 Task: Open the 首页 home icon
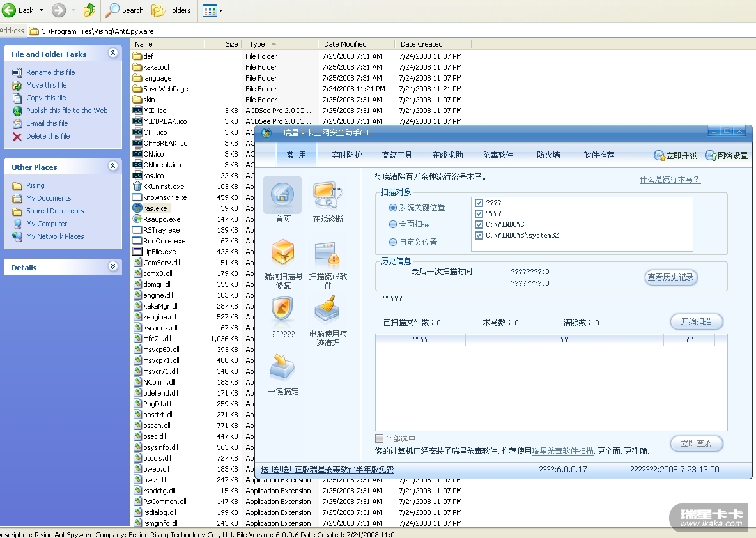(x=282, y=195)
